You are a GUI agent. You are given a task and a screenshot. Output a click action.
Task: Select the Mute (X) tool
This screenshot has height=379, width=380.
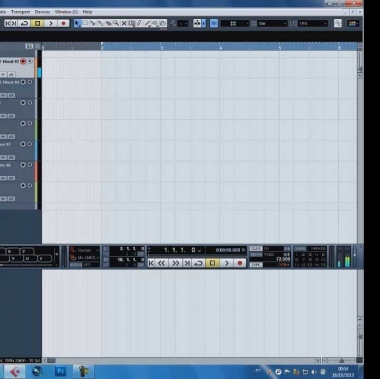[124, 23]
